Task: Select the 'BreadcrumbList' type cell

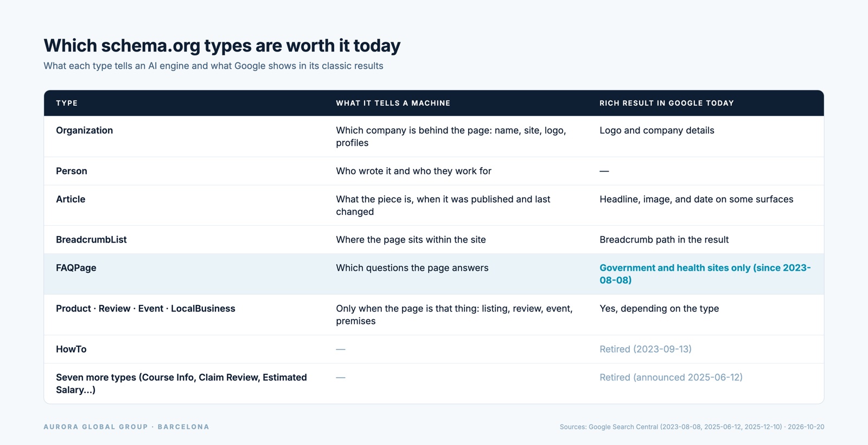Action: coord(91,239)
